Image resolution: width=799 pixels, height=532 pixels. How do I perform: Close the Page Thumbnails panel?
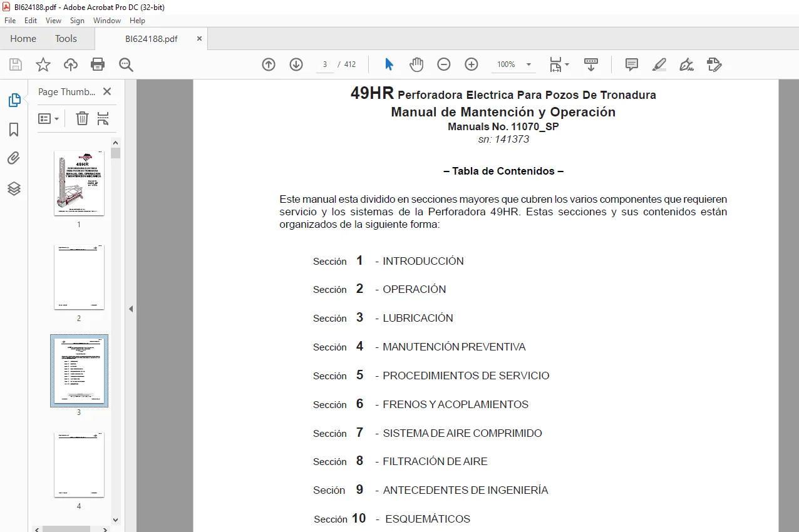point(107,91)
